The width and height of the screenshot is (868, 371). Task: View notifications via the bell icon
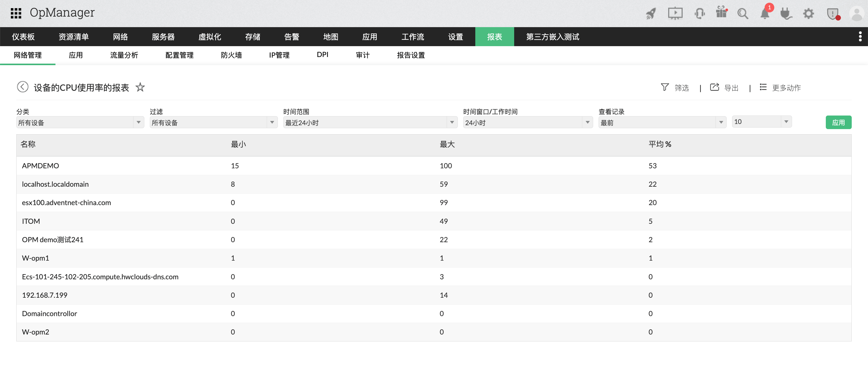tap(764, 14)
